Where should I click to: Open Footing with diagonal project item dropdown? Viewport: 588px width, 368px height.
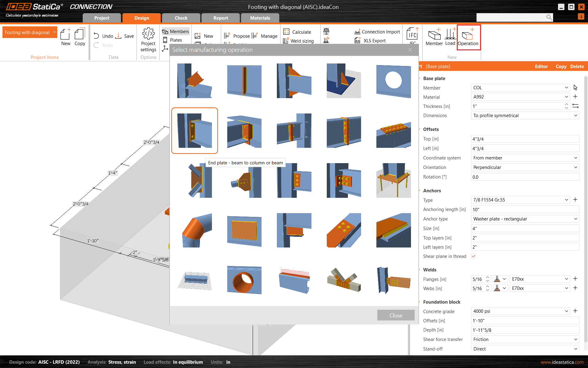pos(55,32)
